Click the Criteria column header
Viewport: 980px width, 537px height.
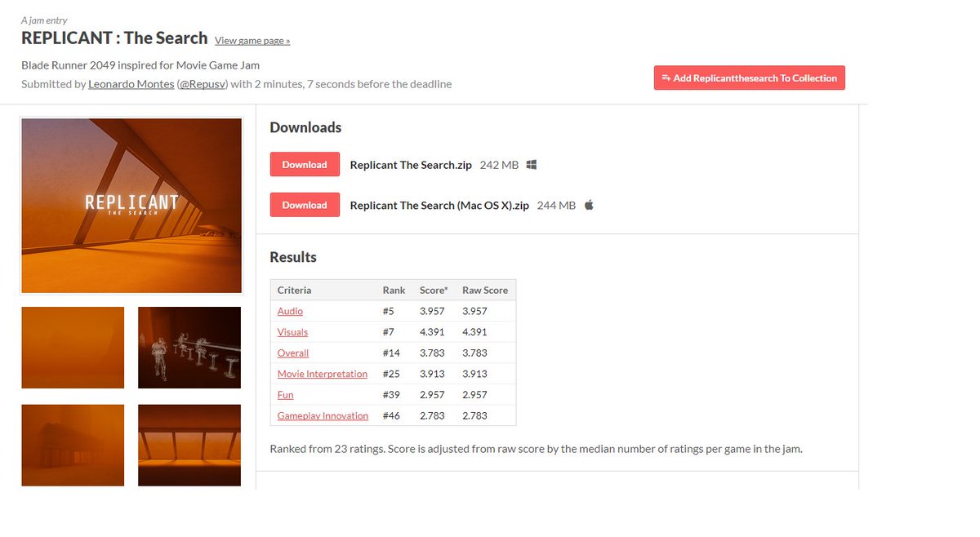(294, 290)
